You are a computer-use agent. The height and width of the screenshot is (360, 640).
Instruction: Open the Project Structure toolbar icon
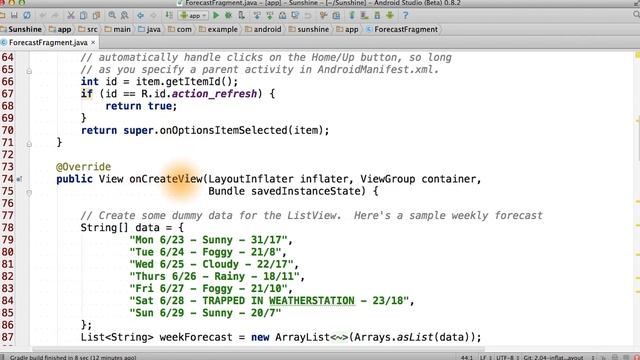336,16
